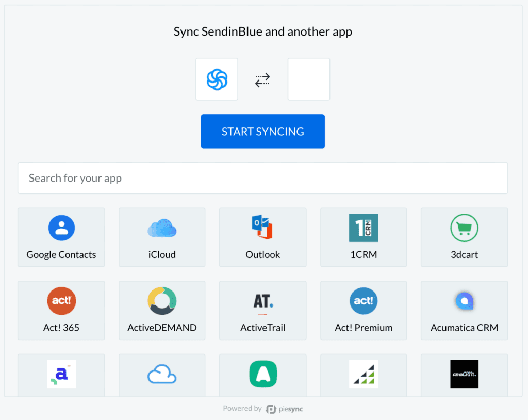The width and height of the screenshot is (528, 420).
Task: Click the SendinBlue logo tile
Action: point(217,79)
